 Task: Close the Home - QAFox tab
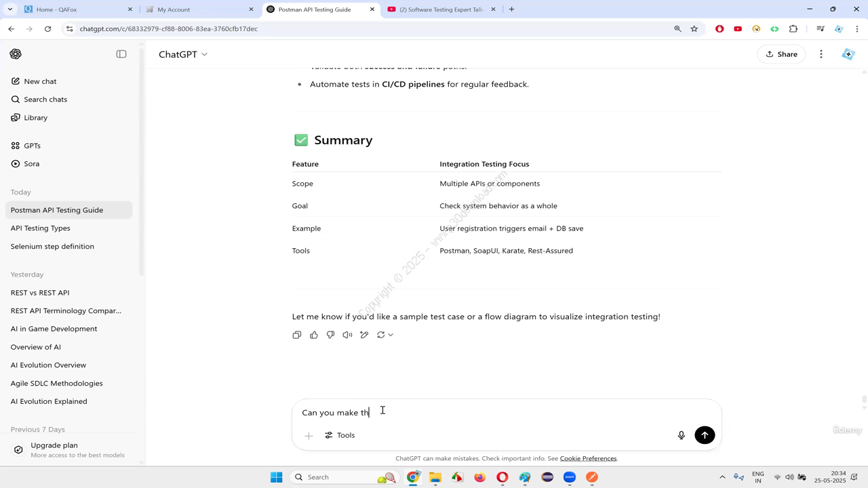click(130, 9)
